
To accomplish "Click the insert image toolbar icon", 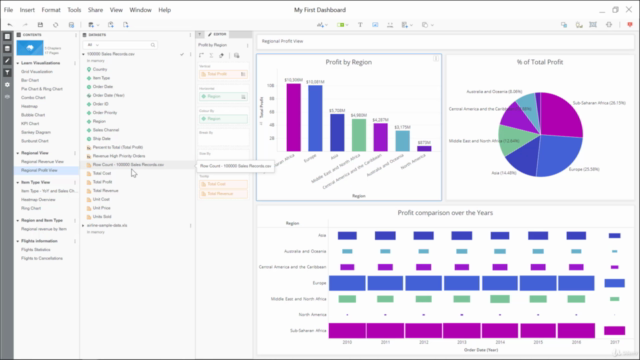I will point(375,25).
